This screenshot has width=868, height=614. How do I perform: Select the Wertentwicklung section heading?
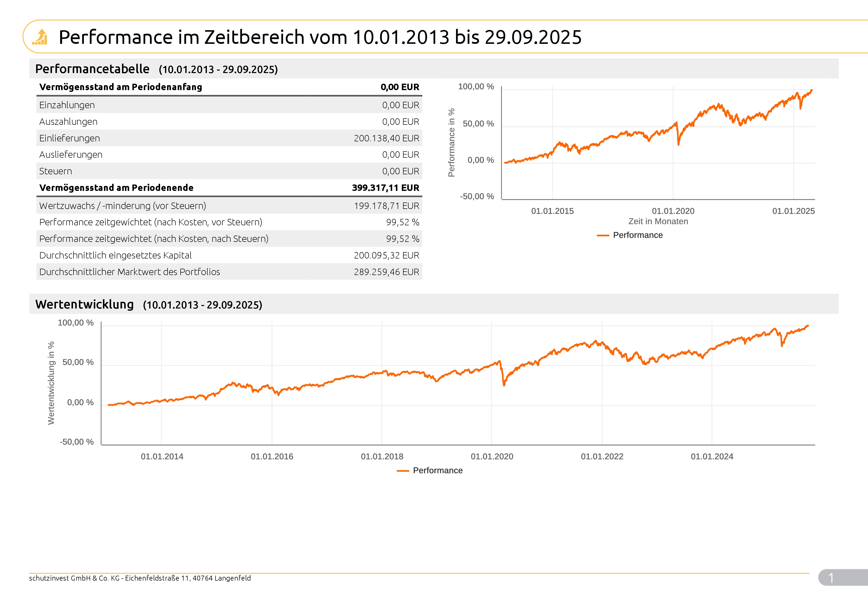tap(84, 304)
